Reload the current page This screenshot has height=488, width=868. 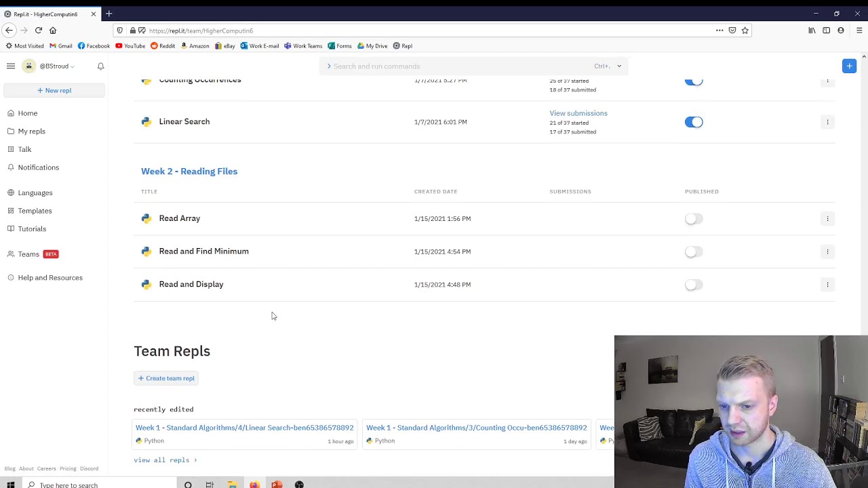click(39, 30)
